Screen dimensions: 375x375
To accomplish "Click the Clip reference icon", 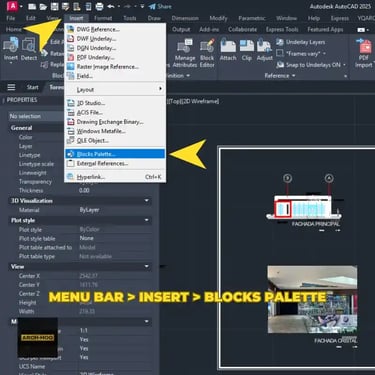I will [247, 49].
